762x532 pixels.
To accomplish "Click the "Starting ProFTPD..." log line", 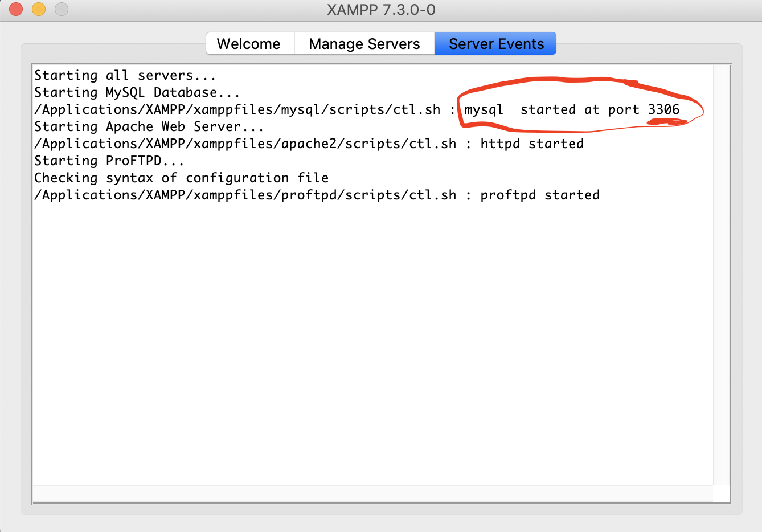I will coord(109,161).
